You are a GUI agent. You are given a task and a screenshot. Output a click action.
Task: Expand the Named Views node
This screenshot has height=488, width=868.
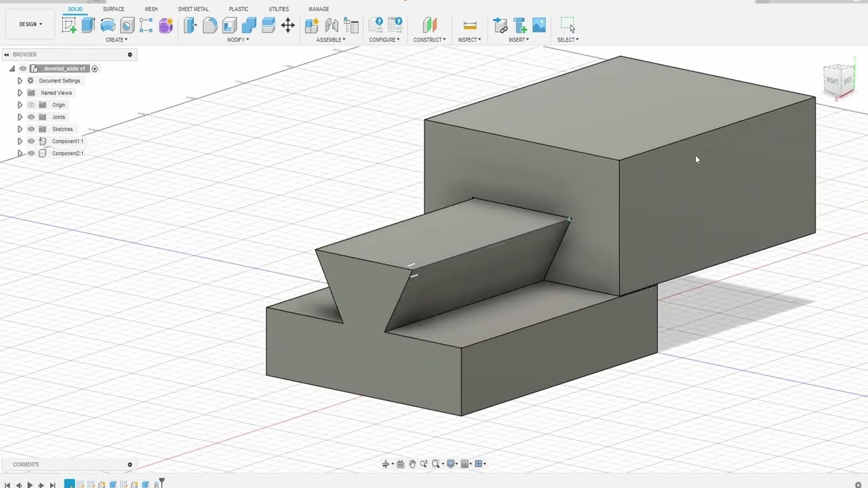(x=20, y=93)
